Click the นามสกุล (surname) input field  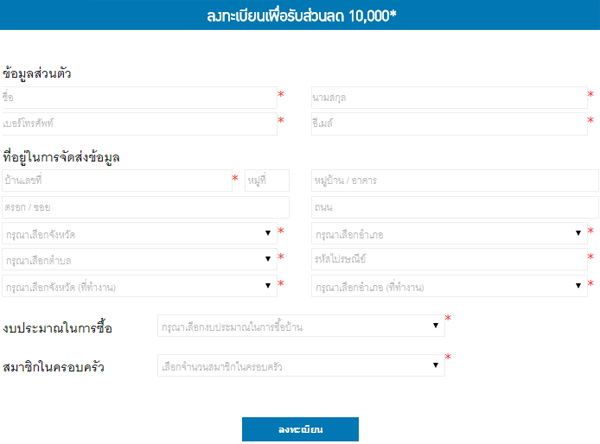(x=447, y=97)
